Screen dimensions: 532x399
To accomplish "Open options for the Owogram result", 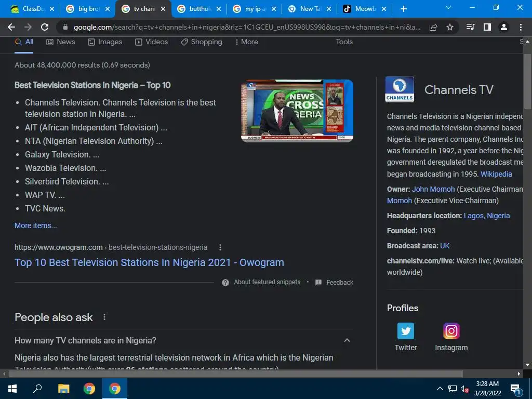I will [220, 247].
